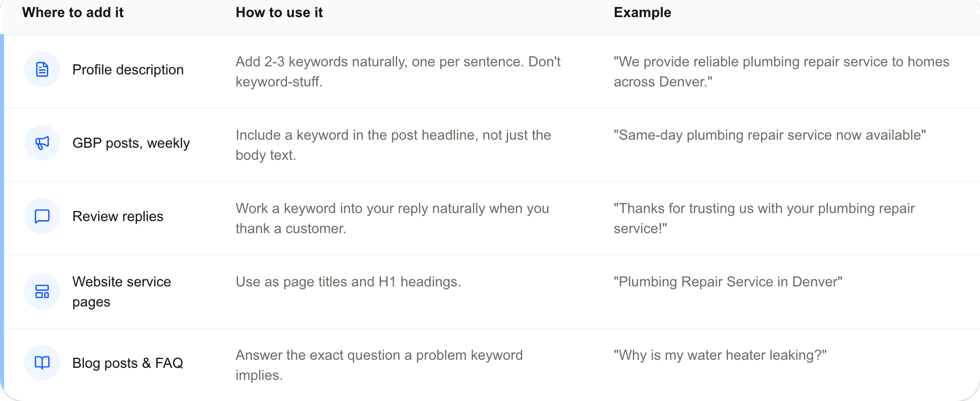980x401 pixels.
Task: Click the 'Blog posts & FAQ' label
Action: [128, 363]
